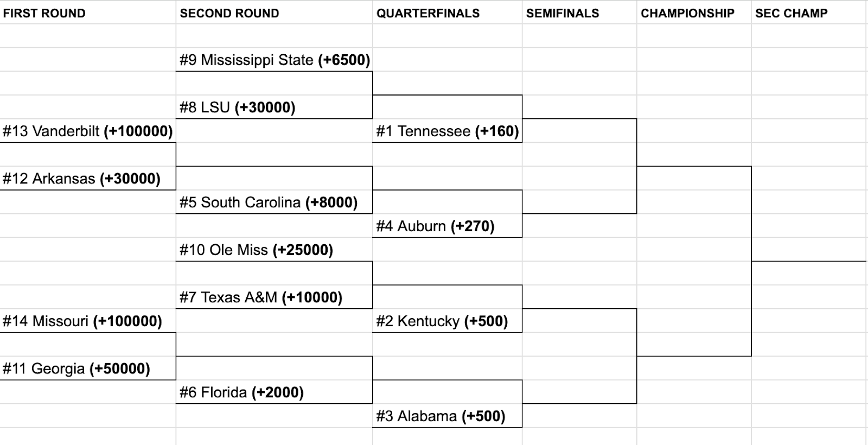This screenshot has width=868, height=445.
Task: Click the #4 Auburn (+270) cell
Action: coord(448,226)
